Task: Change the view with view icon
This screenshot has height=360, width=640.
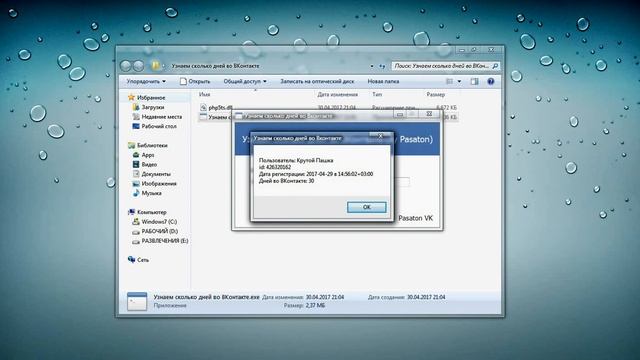Action: point(449,81)
